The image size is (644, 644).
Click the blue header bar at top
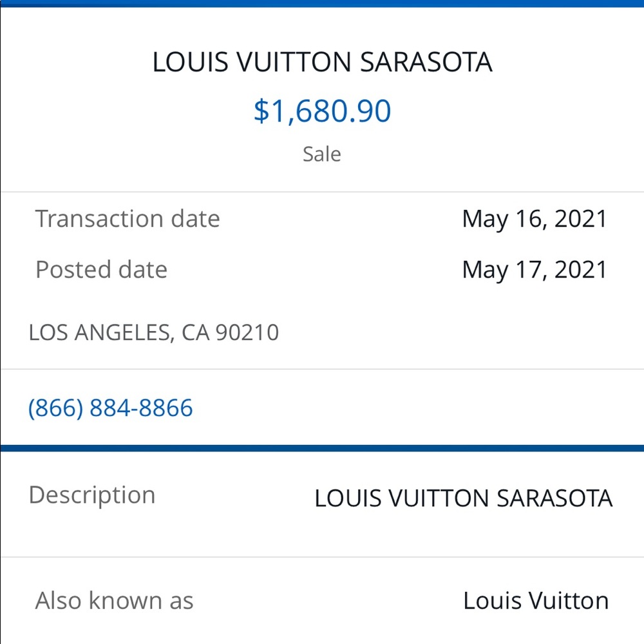(322, 3)
